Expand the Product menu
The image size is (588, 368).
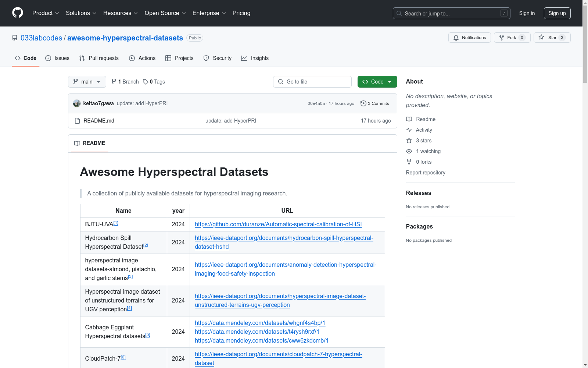tap(45, 13)
